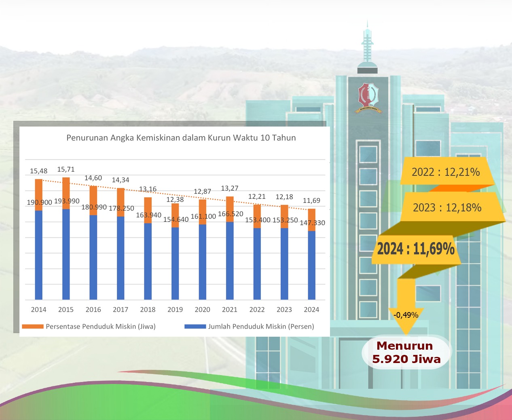Click the chart title Penurunan Angka Kemiskinan
Image resolution: width=512 pixels, height=420 pixels.
pos(181,137)
